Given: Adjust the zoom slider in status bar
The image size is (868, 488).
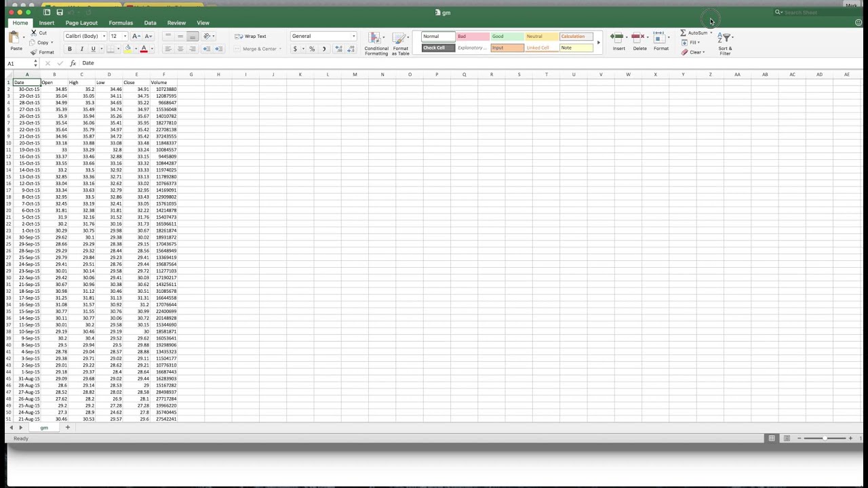Looking at the screenshot, I should 825,439.
